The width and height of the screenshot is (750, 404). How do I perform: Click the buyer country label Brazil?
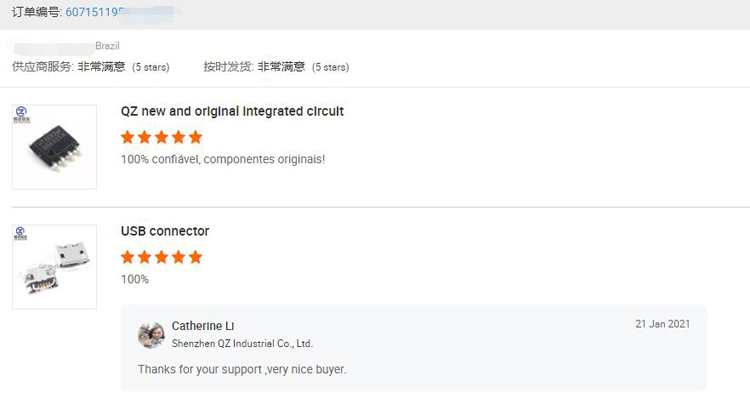(x=108, y=46)
